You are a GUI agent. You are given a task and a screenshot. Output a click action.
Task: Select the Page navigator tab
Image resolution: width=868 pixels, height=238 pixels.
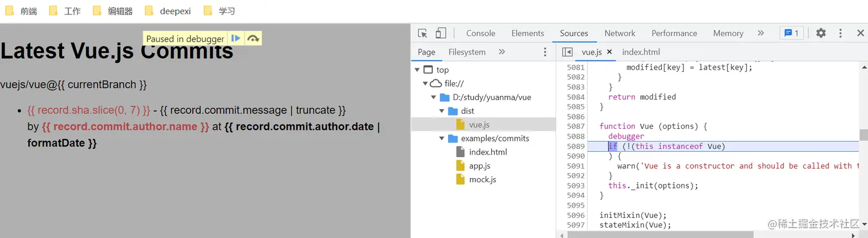click(427, 52)
